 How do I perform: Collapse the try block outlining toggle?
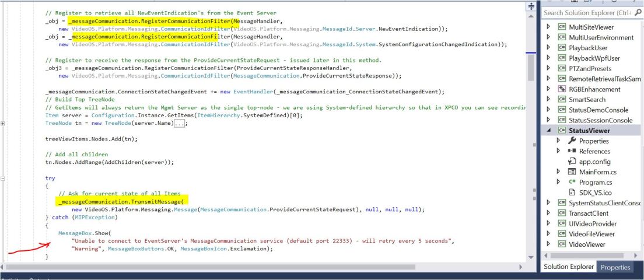[x=3, y=178]
